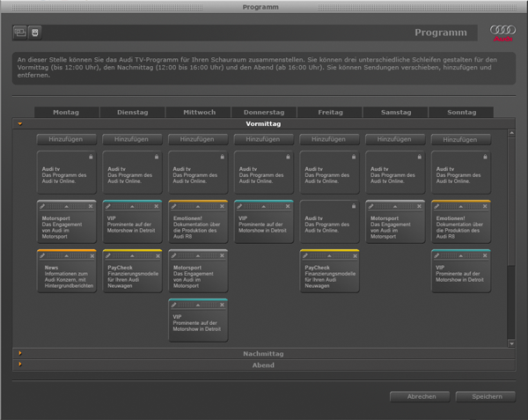The height and width of the screenshot is (420, 528).
Task: Edit Samstag's Motorsport card with pencil icon
Action: 370,206
